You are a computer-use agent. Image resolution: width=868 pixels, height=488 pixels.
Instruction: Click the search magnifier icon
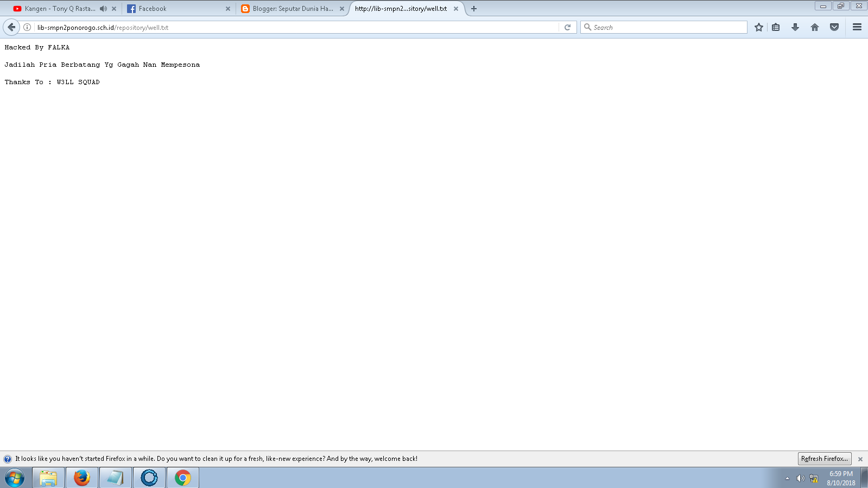[587, 27]
